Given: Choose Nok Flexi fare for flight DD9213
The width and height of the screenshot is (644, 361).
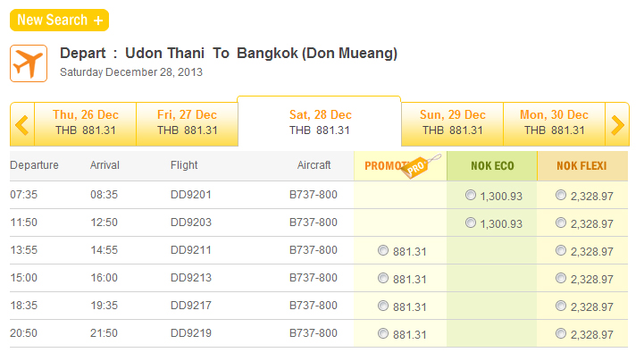Looking at the screenshot, I should (x=560, y=279).
